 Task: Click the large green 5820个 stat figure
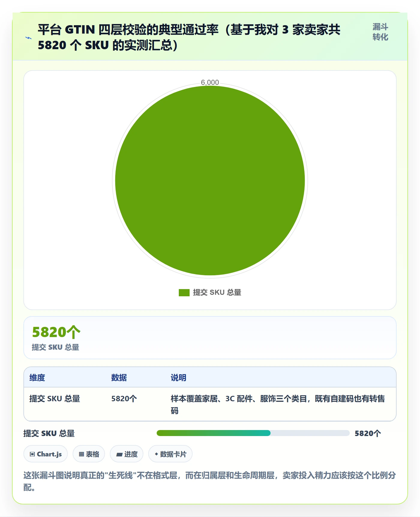coord(56,332)
